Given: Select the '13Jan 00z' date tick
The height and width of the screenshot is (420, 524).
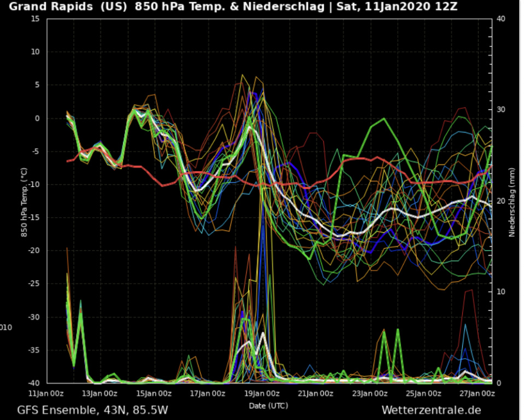Looking at the screenshot, I should pos(101,393).
